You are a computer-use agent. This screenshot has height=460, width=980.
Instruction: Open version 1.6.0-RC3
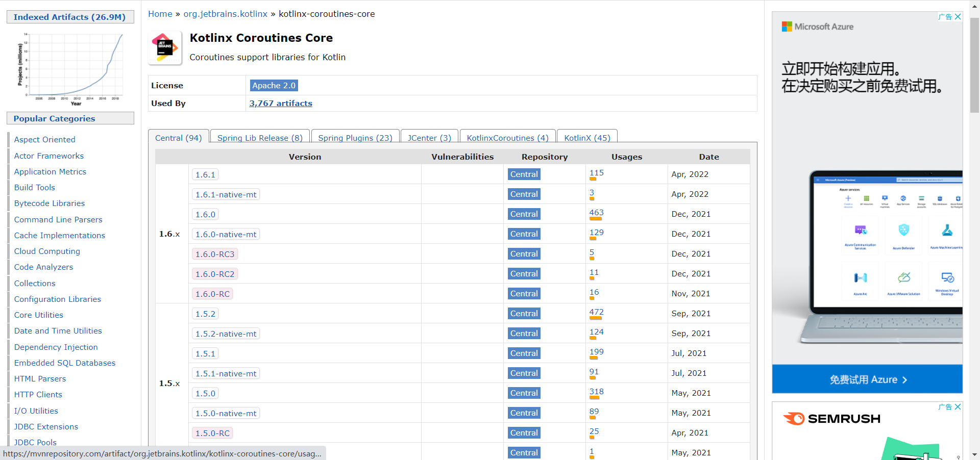(x=215, y=254)
